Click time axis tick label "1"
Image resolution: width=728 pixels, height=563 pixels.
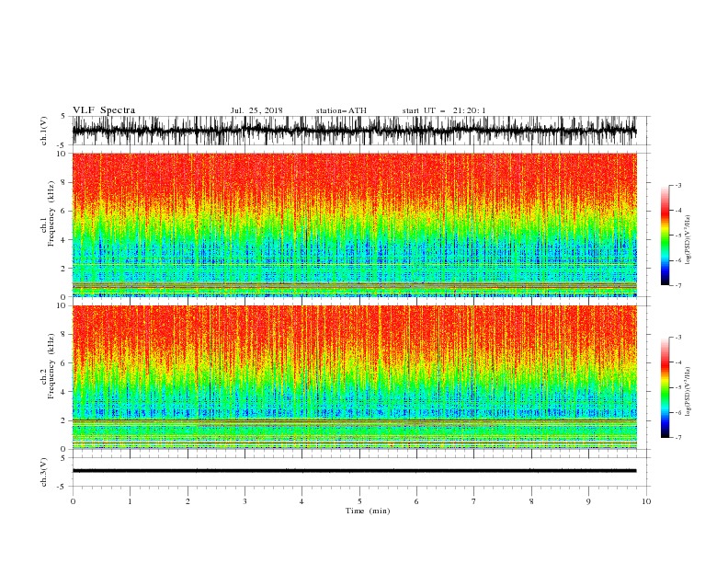(130, 501)
